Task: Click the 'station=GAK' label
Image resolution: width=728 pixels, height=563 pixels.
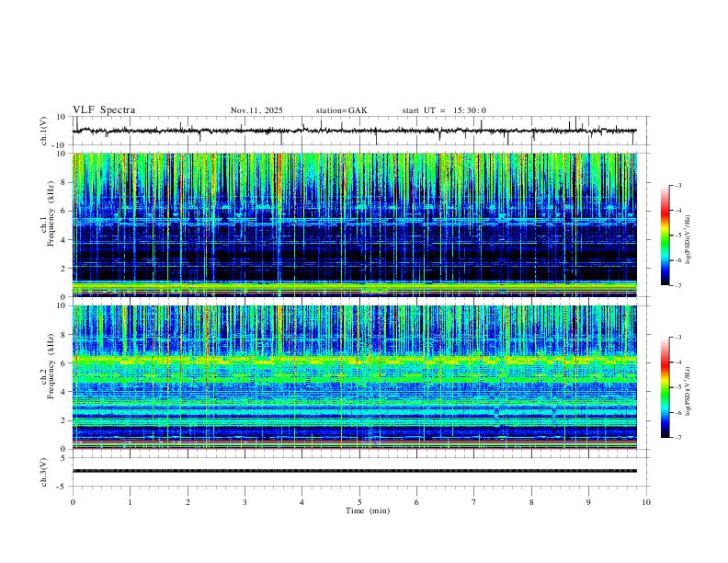Action: tap(342, 110)
